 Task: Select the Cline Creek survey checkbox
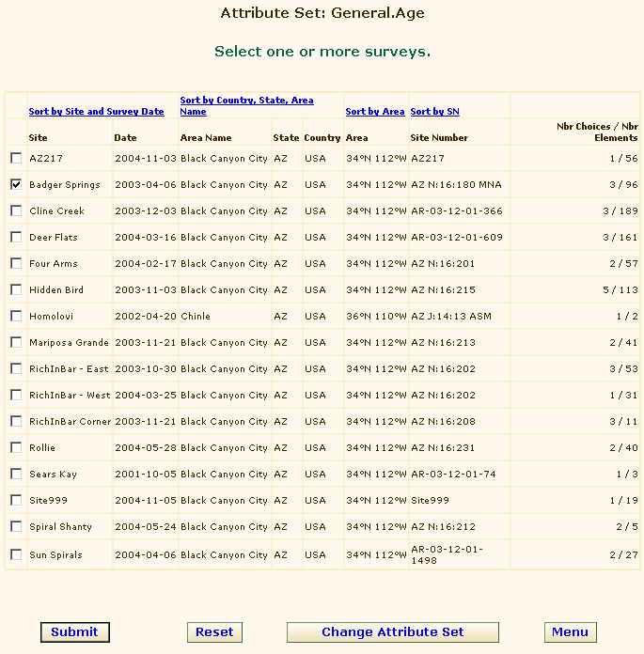[x=16, y=210]
